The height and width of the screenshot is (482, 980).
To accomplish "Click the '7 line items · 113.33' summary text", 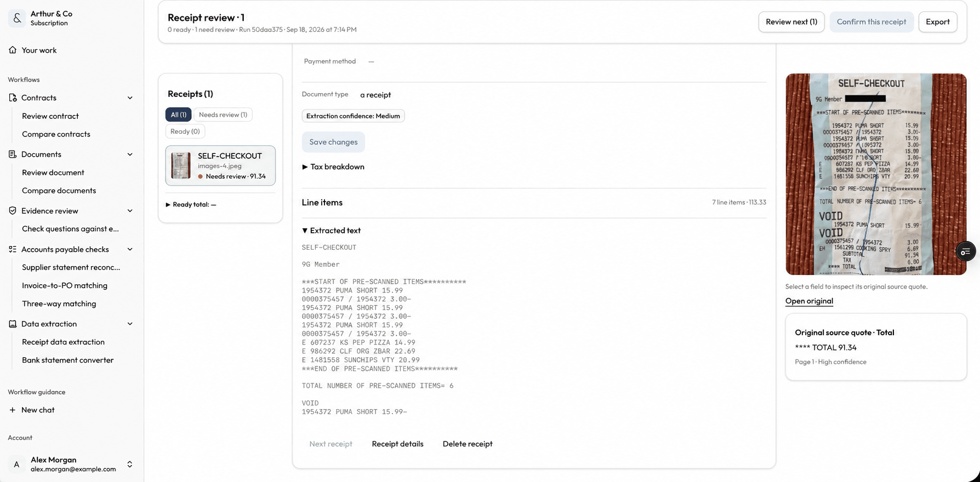I will click(x=739, y=202).
